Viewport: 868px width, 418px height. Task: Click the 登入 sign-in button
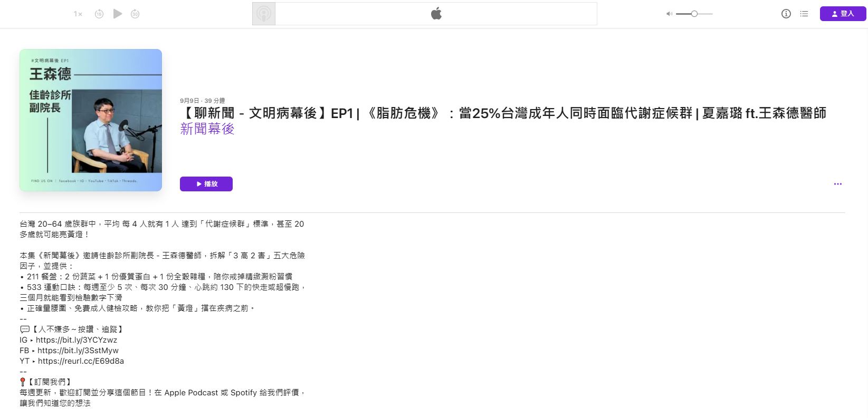coord(843,14)
